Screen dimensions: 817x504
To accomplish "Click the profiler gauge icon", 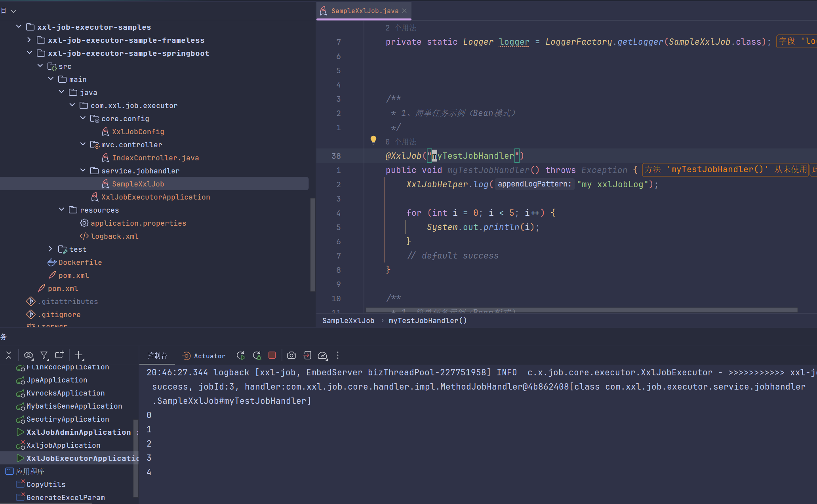I will click(323, 356).
